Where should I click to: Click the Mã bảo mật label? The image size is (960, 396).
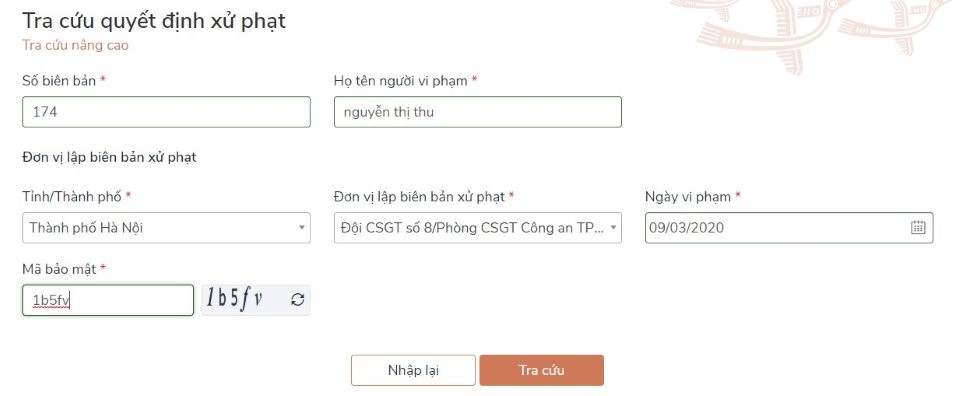click(x=59, y=269)
